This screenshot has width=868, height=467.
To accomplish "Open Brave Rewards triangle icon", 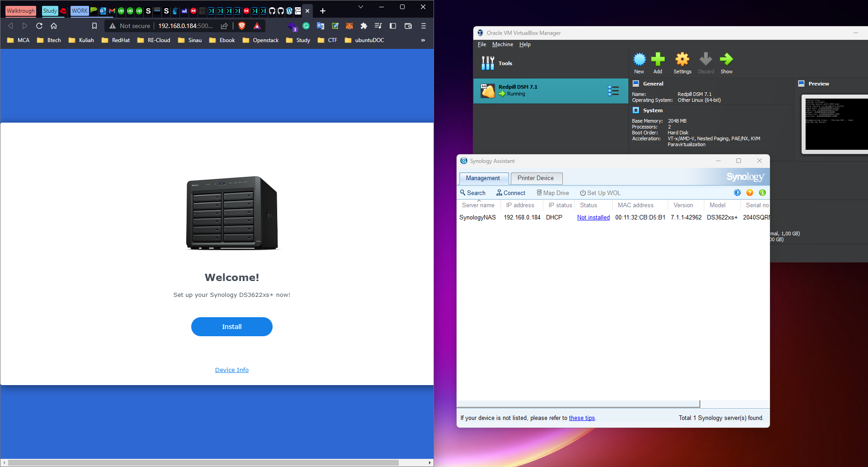I will point(257,26).
